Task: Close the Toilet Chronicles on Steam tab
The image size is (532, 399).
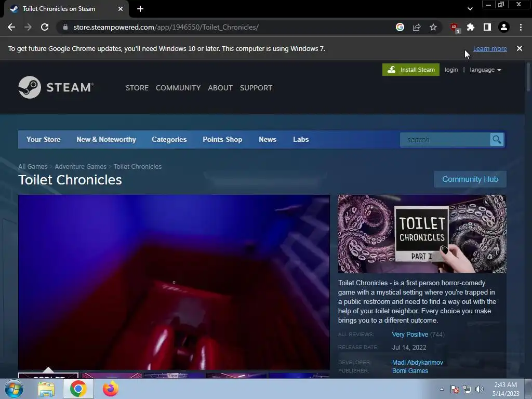Action: tap(121, 9)
